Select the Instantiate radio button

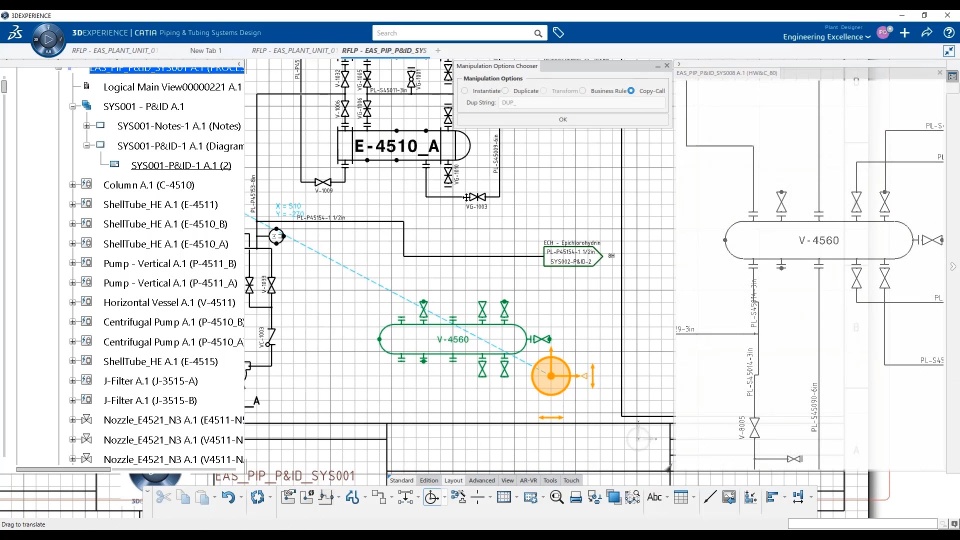465,91
